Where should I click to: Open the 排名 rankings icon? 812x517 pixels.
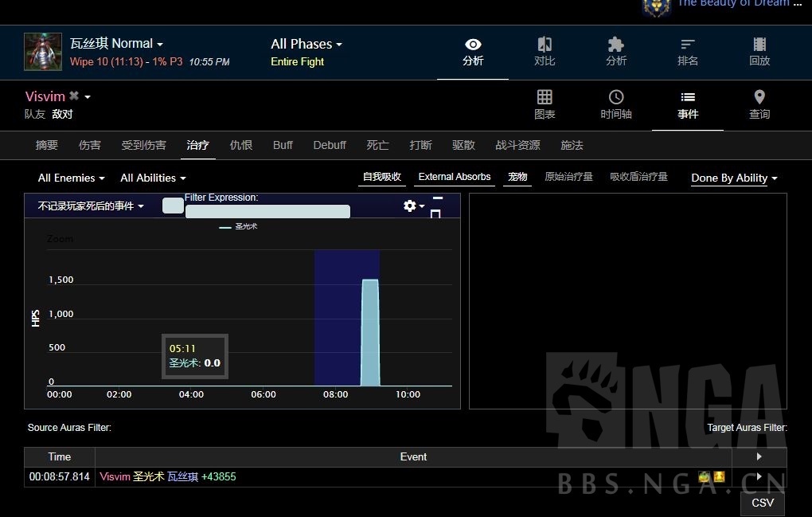(687, 53)
